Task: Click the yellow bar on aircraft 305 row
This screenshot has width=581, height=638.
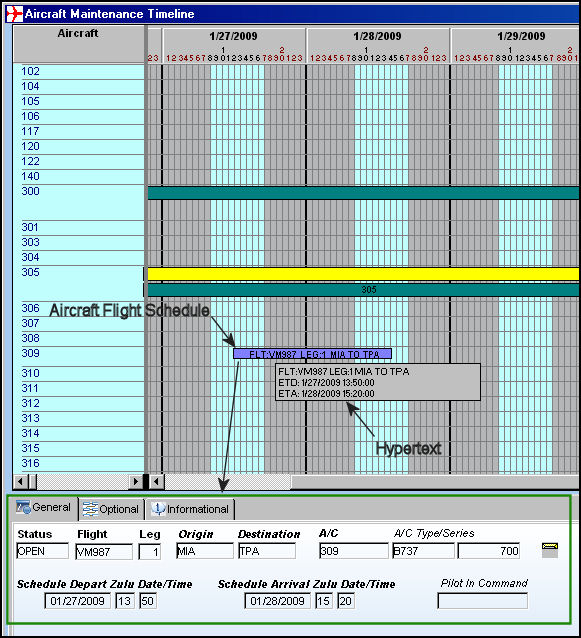Action: [363, 274]
